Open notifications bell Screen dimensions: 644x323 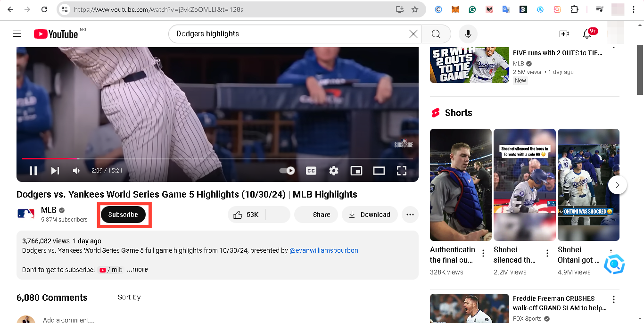coord(587,34)
